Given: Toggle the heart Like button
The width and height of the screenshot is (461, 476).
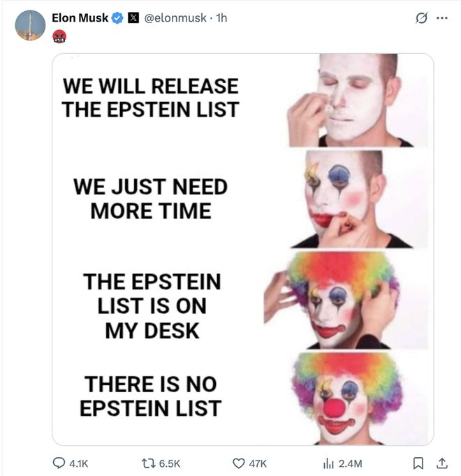Looking at the screenshot, I should [240, 462].
